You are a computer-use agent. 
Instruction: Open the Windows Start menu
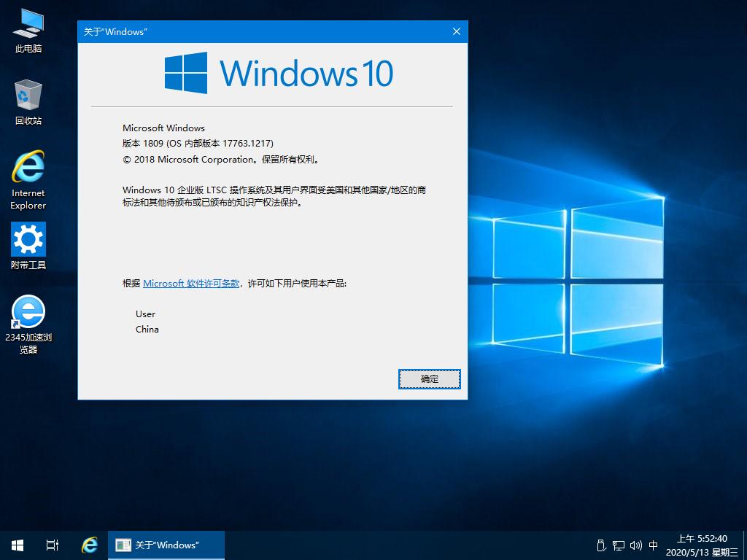pos(18,545)
